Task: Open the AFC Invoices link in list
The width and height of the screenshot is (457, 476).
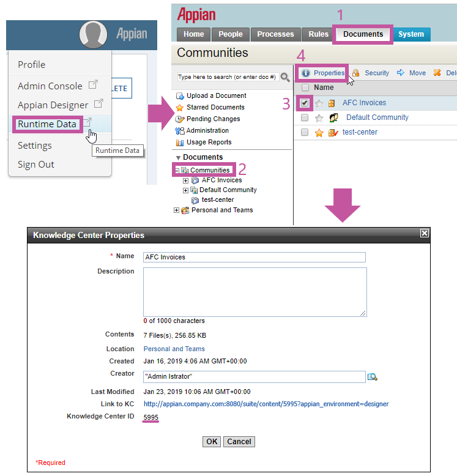Action: [x=364, y=103]
